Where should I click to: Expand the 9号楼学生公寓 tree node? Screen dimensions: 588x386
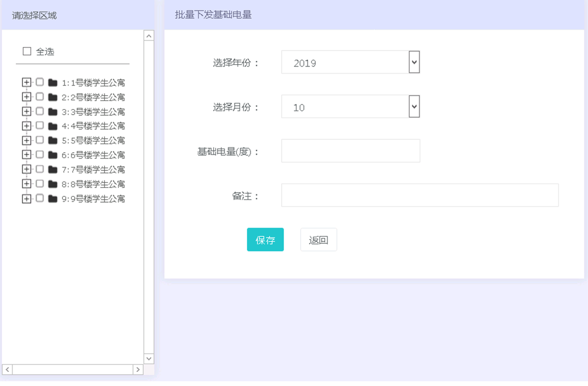coord(26,199)
